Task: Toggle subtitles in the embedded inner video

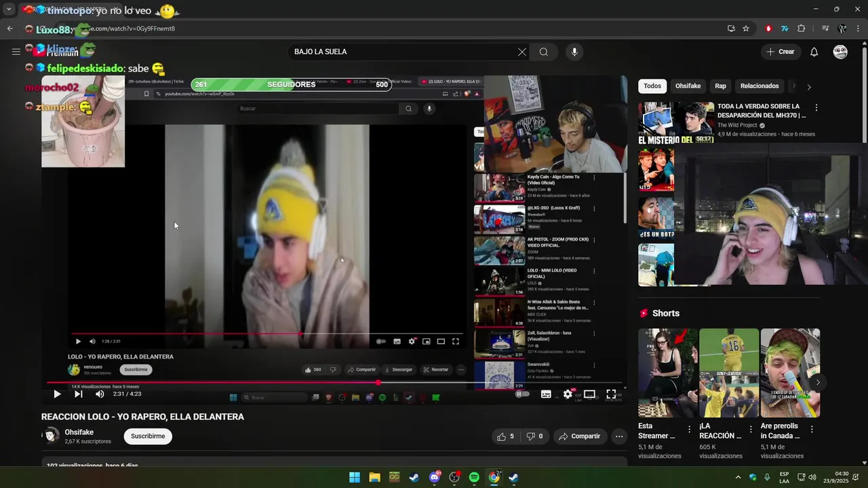Action: (397, 341)
